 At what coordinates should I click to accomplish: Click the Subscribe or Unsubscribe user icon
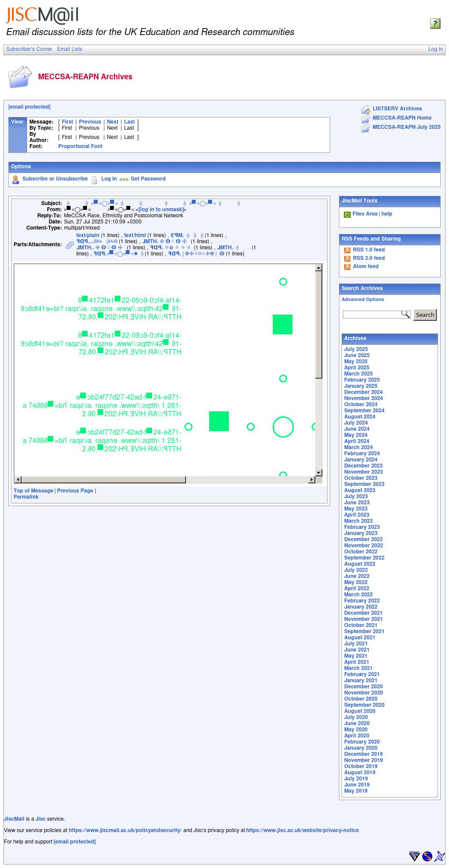pyautogui.click(x=16, y=180)
